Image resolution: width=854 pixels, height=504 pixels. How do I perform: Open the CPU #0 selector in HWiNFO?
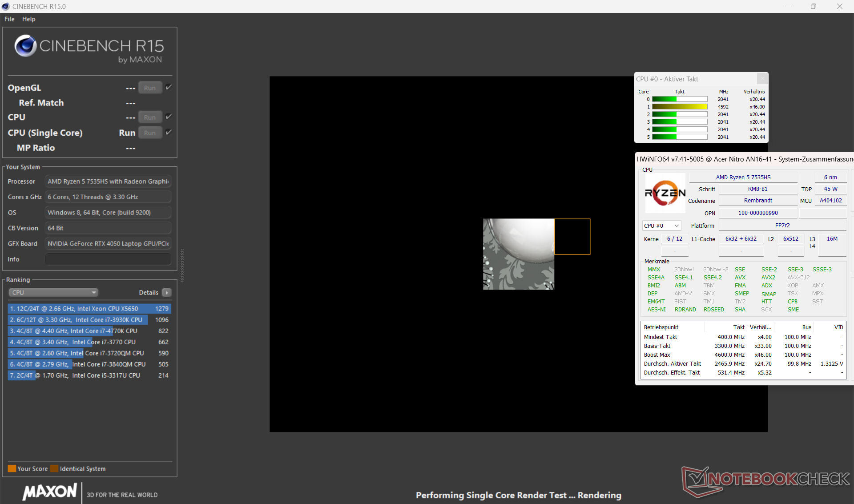(661, 226)
